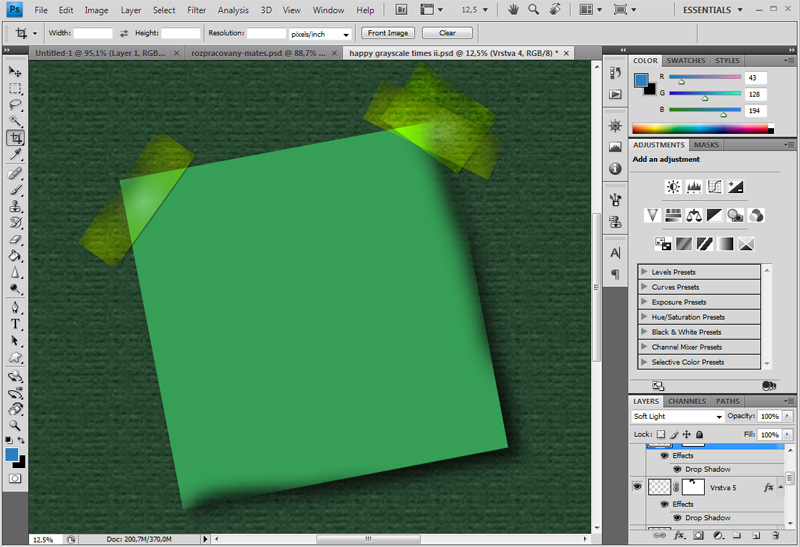Image resolution: width=800 pixels, height=547 pixels.
Task: Create a new layer via the Layers panel icon
Action: point(757,535)
